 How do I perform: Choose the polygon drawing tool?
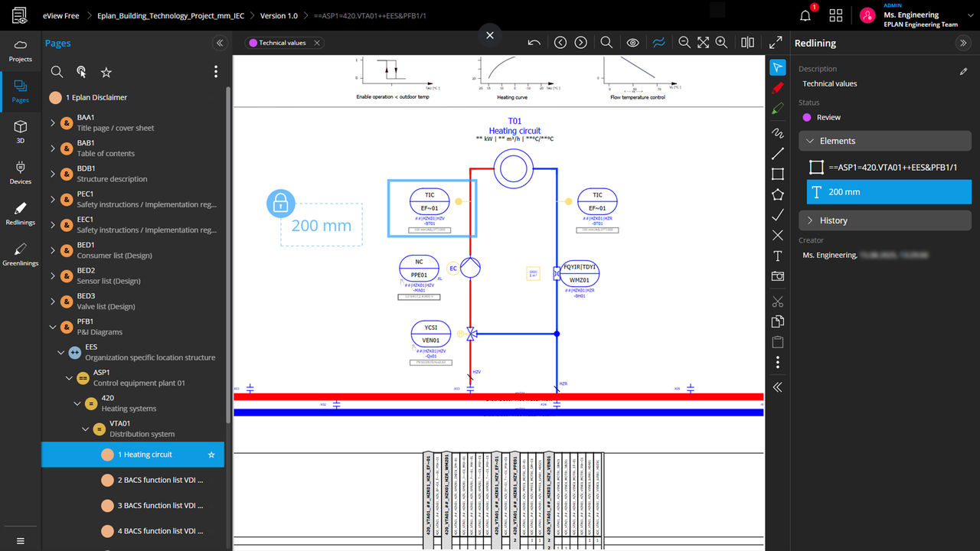778,194
